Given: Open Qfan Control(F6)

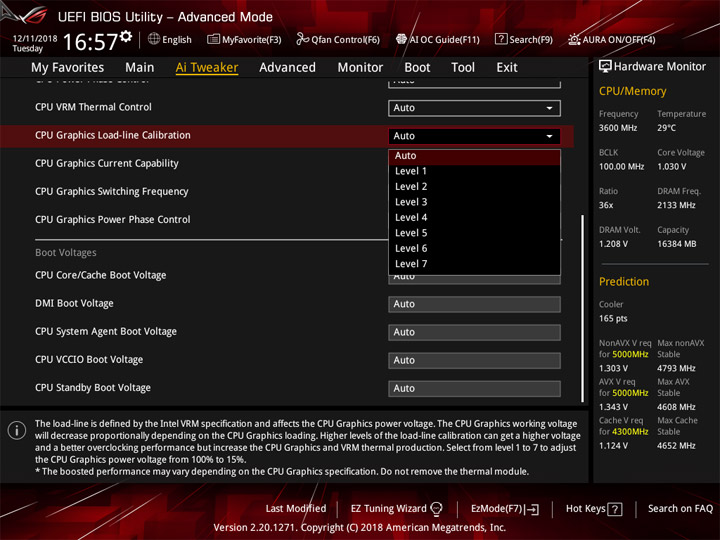Looking at the screenshot, I should [x=338, y=39].
